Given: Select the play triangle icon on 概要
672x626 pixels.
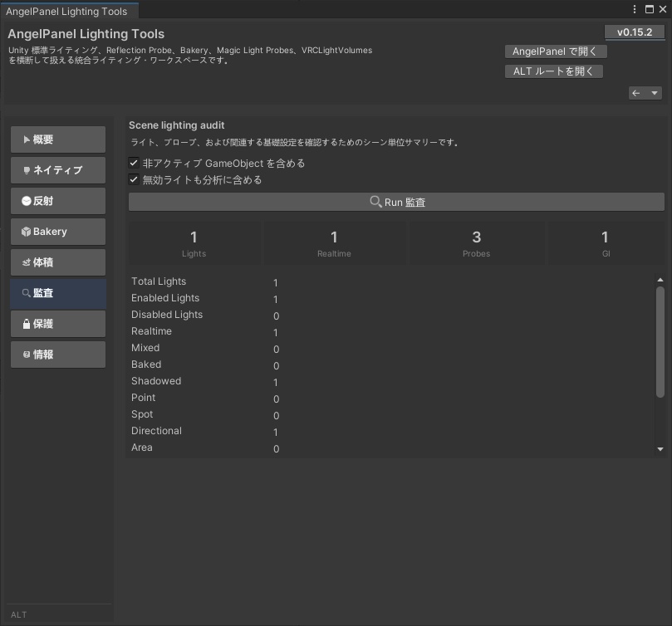Looking at the screenshot, I should pos(27,139).
